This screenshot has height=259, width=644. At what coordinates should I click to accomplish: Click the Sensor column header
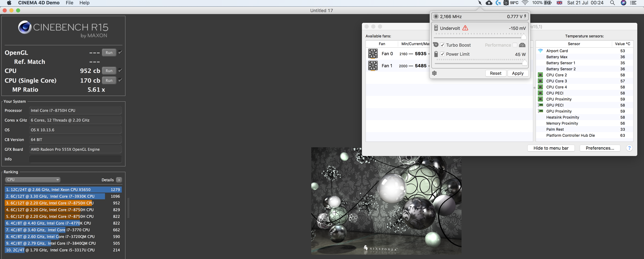click(x=574, y=44)
